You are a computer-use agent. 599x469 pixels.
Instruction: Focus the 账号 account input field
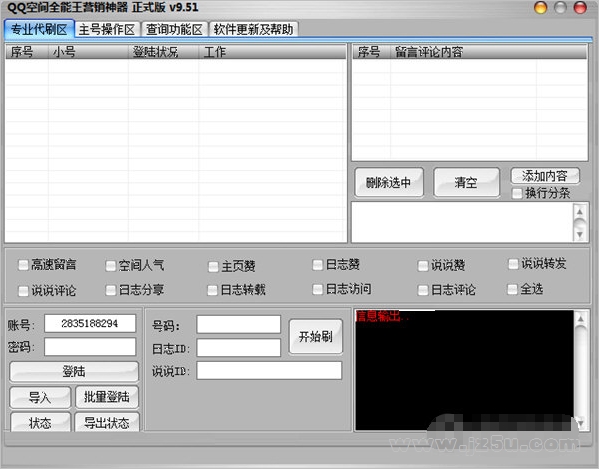(90, 323)
